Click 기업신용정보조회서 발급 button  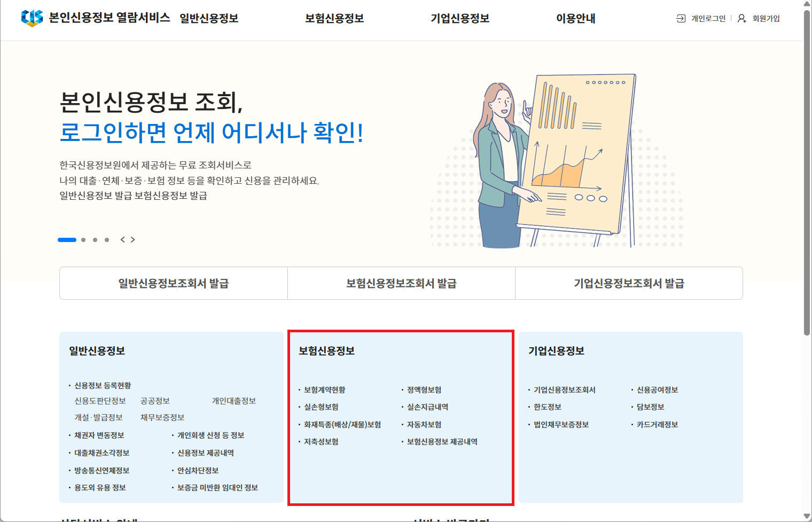click(629, 283)
